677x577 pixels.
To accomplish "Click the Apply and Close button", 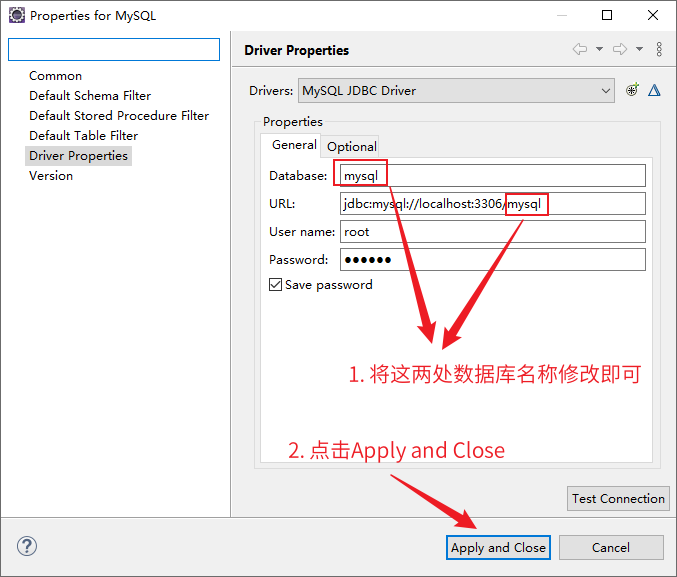I will coord(498,547).
